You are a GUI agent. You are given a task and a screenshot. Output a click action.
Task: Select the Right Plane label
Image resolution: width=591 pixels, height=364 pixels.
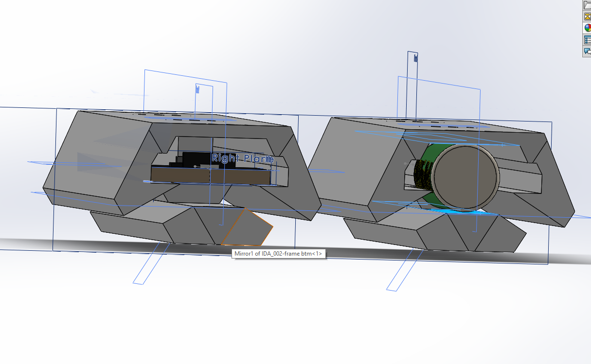coord(242,158)
